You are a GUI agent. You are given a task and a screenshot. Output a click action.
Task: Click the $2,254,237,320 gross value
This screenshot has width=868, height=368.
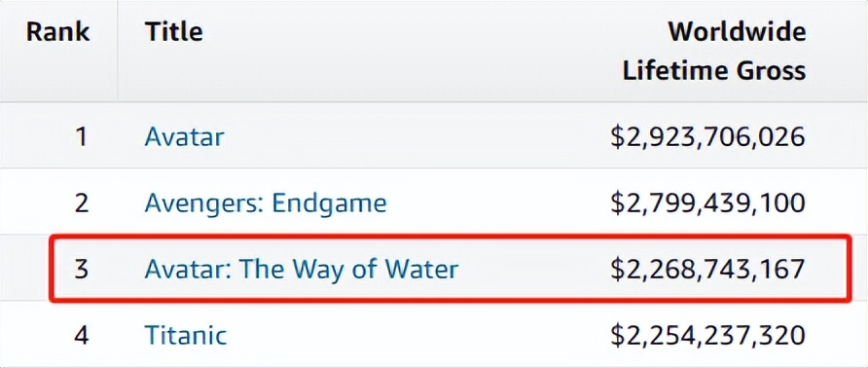coord(707,336)
